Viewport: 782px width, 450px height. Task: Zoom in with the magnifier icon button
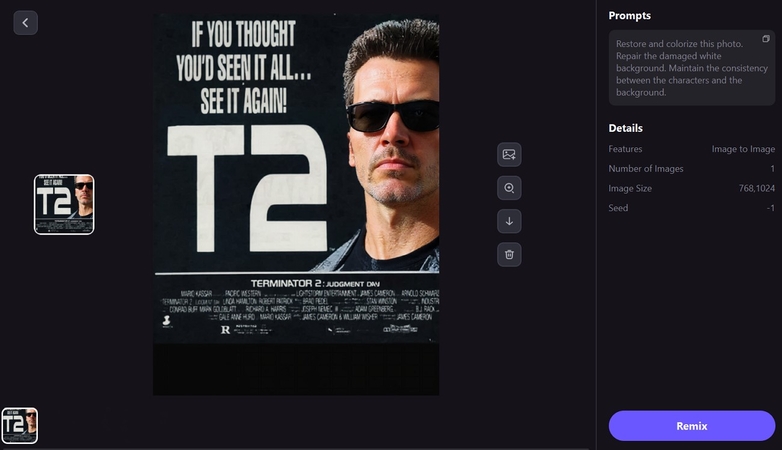point(509,188)
